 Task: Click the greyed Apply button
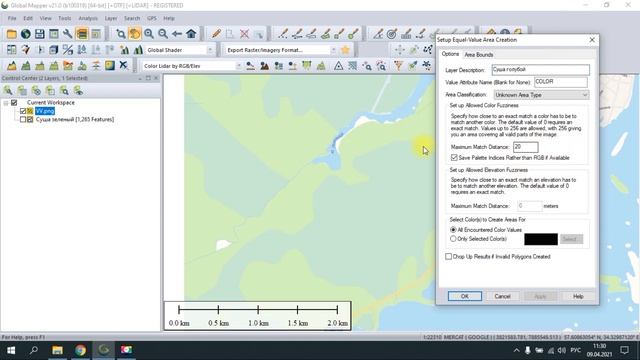(540, 296)
